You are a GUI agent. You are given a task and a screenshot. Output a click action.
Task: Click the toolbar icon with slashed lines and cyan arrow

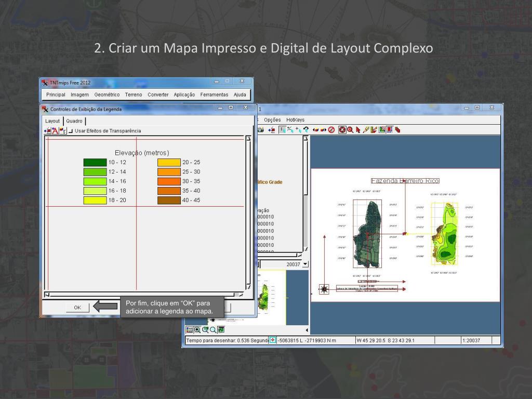point(290,130)
